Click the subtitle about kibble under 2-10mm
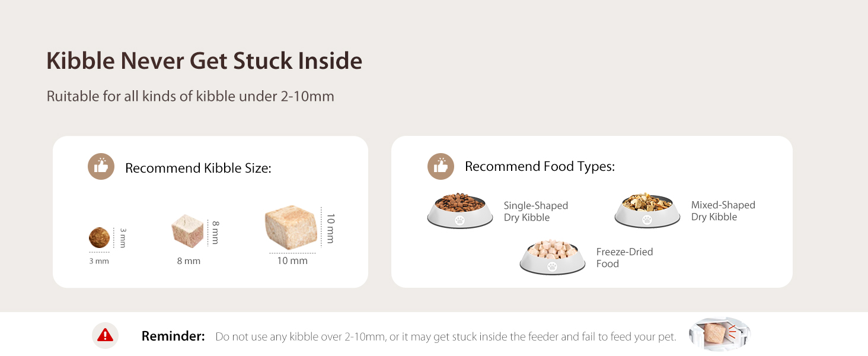Screen dimensions: 868x356 190,96
